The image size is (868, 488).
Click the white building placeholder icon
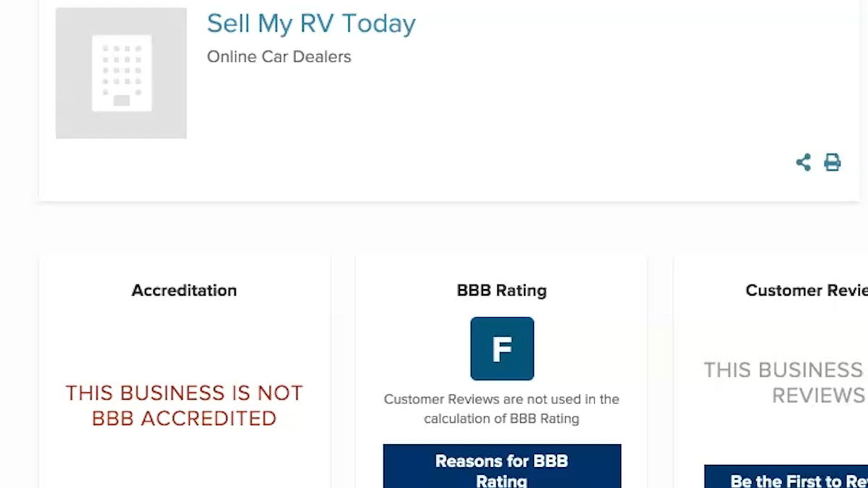(122, 73)
